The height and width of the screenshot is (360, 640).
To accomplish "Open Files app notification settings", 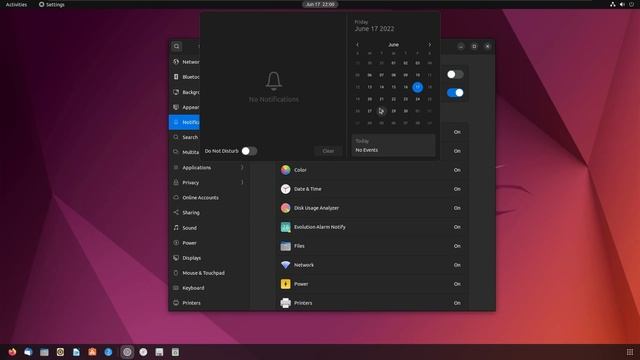I will [x=371, y=246].
